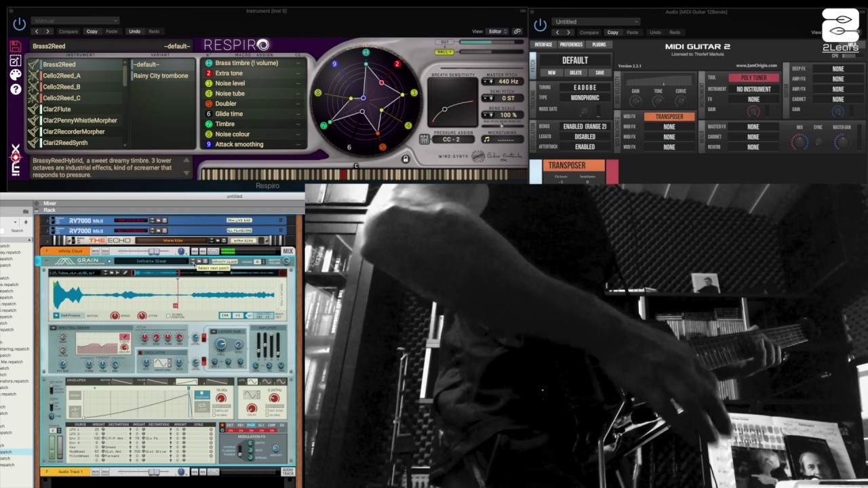
Task: Toggle the PHSR effect ON button in Grain
Action: (x=251, y=430)
